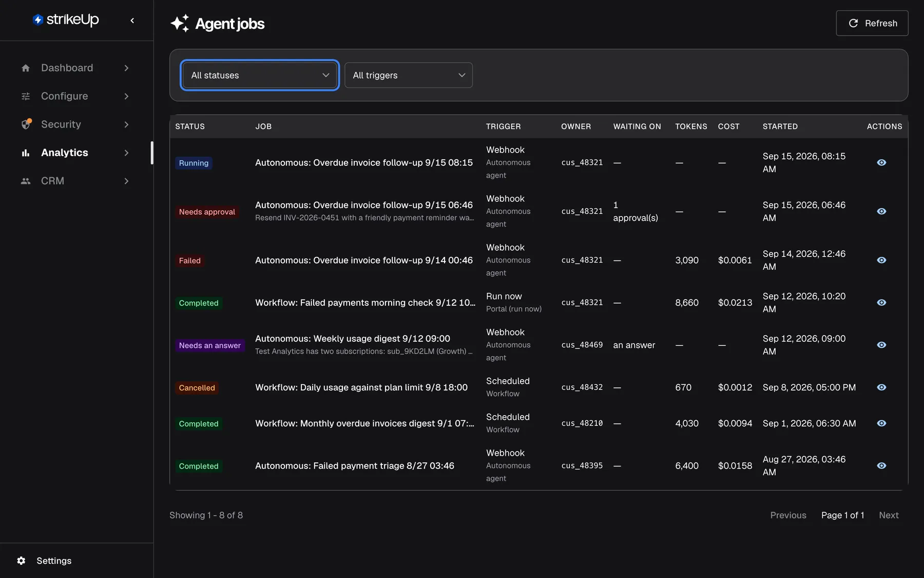Click the strikeUp logo
Viewport: 924px width, 578px height.
(66, 20)
